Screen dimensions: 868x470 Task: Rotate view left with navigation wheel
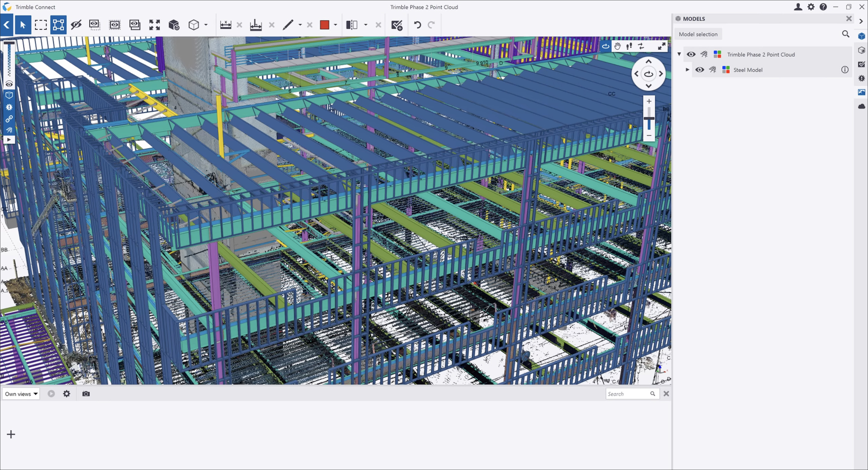coord(636,74)
